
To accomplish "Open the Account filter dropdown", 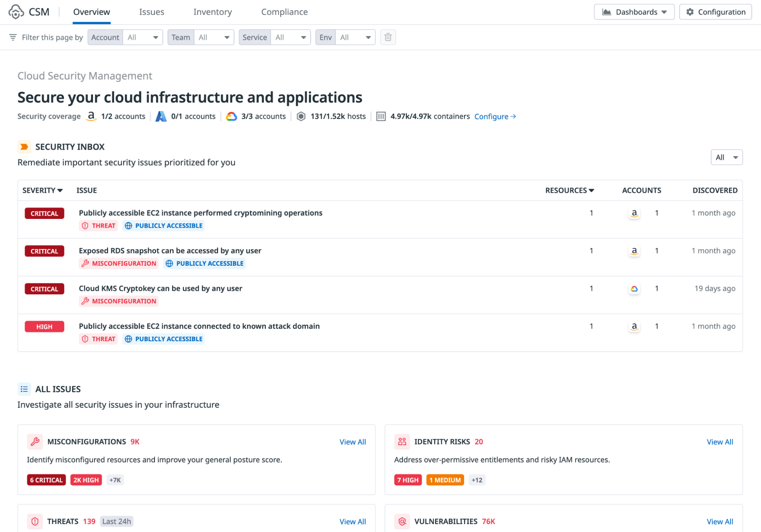I will [143, 37].
